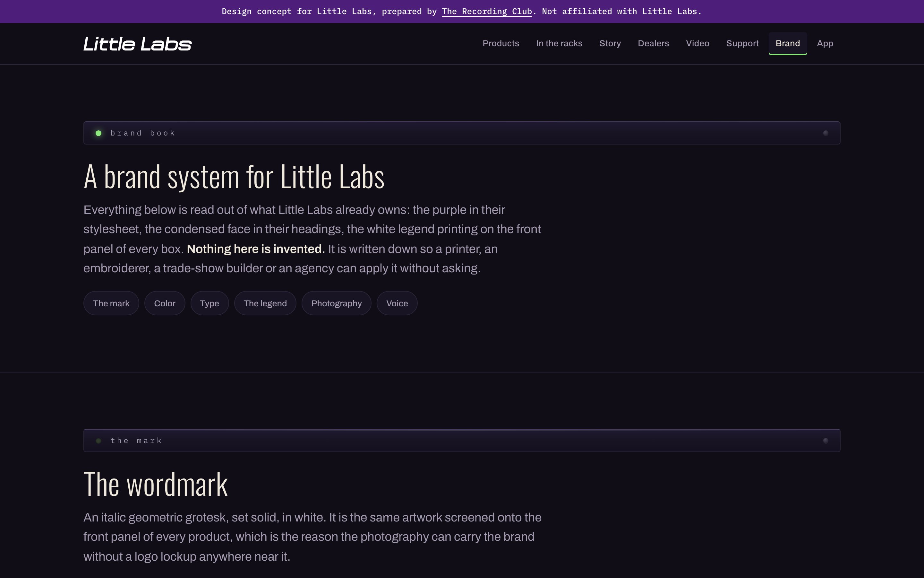The width and height of the screenshot is (924, 578).
Task: Open the Products nav item
Action: [x=501, y=44]
